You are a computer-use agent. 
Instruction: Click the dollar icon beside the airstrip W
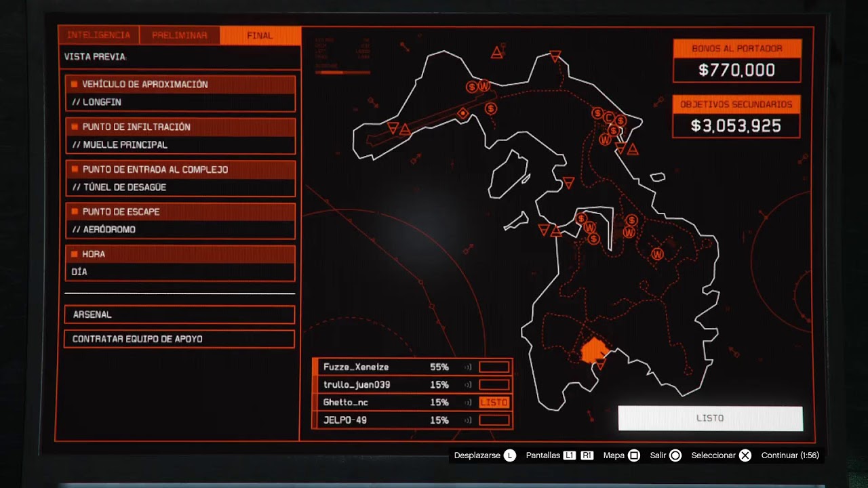pos(471,87)
